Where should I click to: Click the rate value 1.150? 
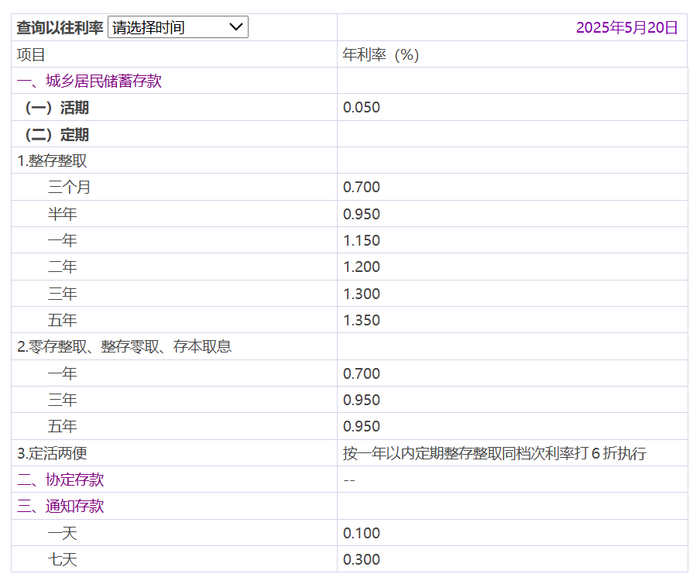pos(361,241)
